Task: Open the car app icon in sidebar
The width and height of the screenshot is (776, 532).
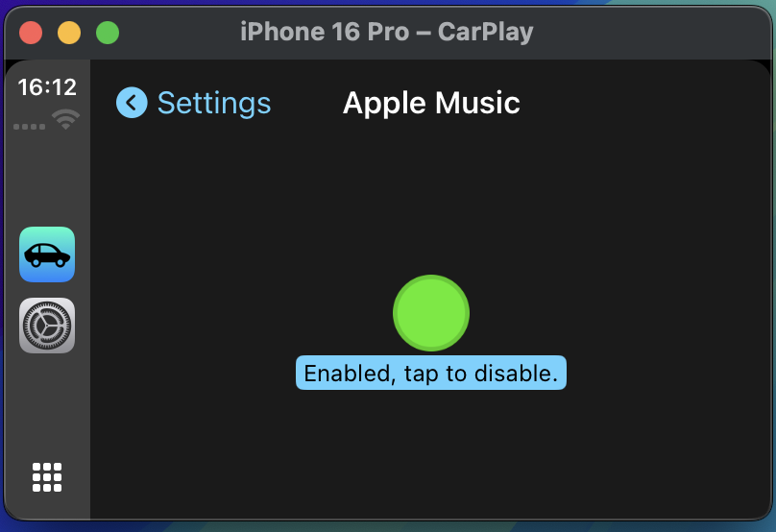Action: (47, 254)
